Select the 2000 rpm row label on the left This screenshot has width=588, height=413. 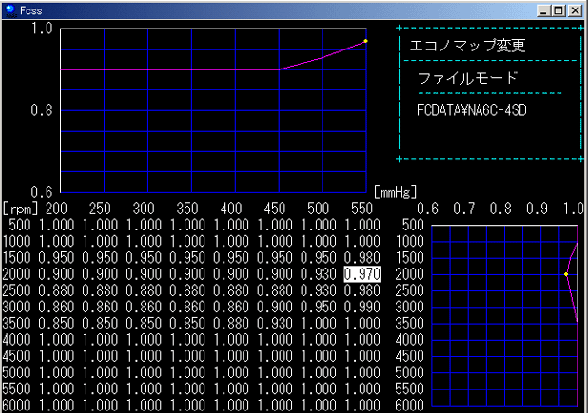pos(16,274)
